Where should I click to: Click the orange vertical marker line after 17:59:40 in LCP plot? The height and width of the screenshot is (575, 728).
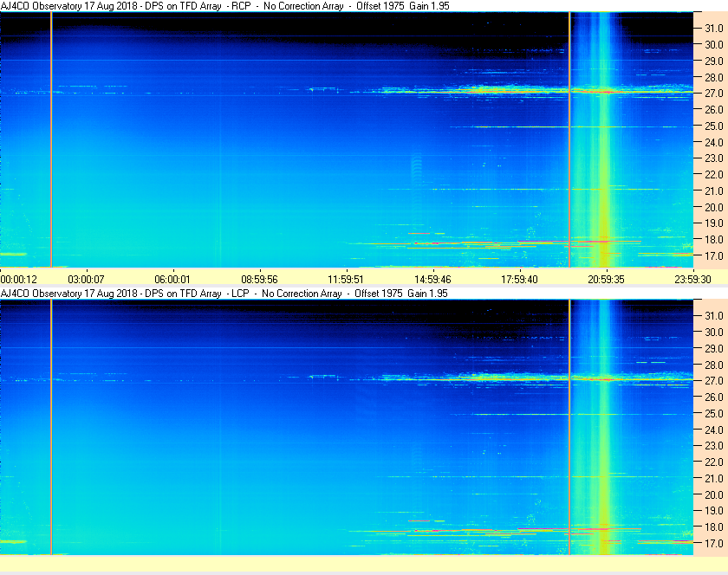569,427
